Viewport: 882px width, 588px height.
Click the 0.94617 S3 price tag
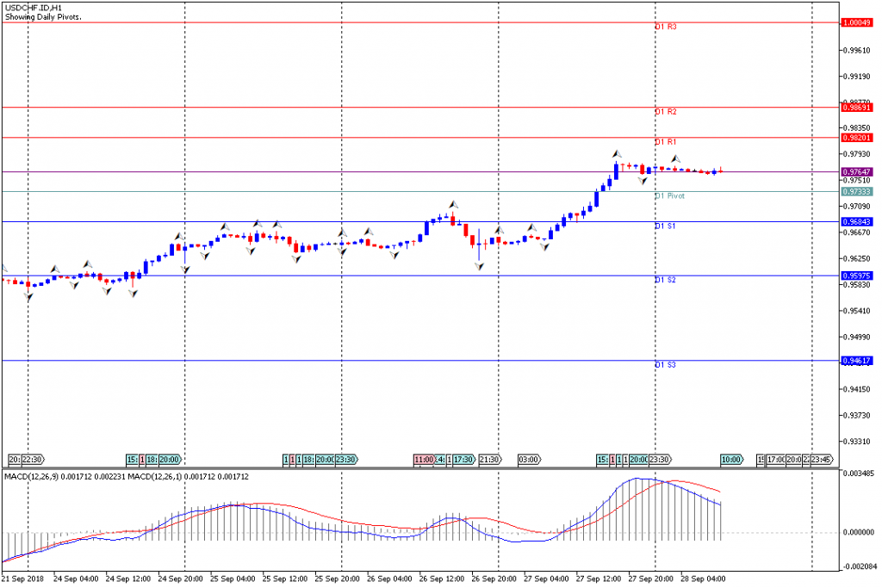click(856, 361)
